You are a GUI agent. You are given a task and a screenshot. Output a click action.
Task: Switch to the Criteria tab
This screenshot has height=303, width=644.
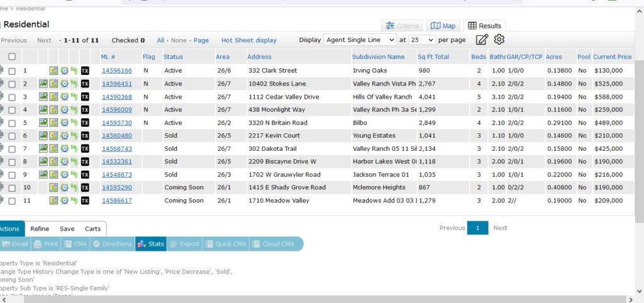(x=402, y=26)
